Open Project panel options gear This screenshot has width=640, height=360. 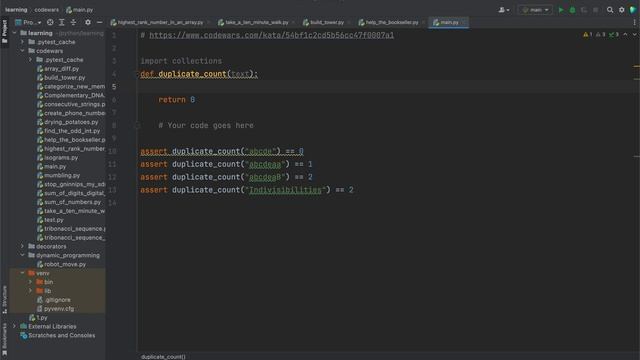[x=88, y=22]
